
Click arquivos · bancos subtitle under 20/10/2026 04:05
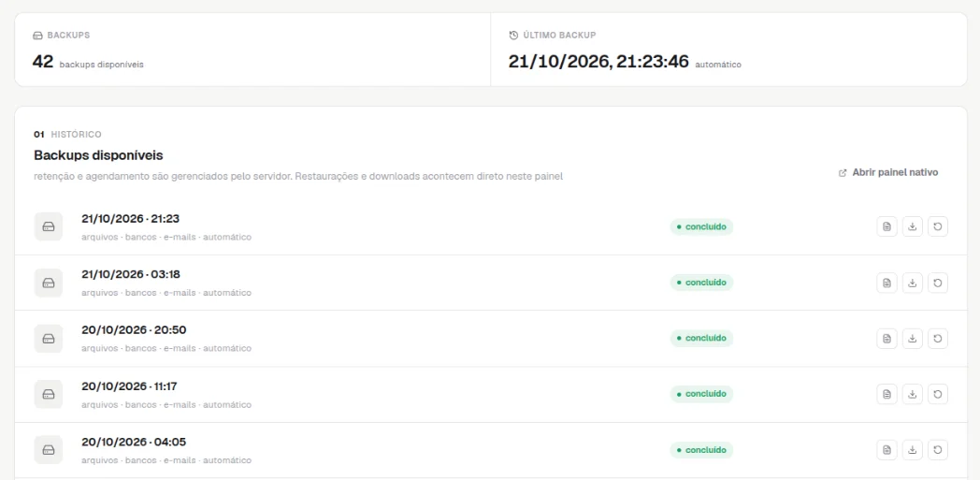(166, 460)
